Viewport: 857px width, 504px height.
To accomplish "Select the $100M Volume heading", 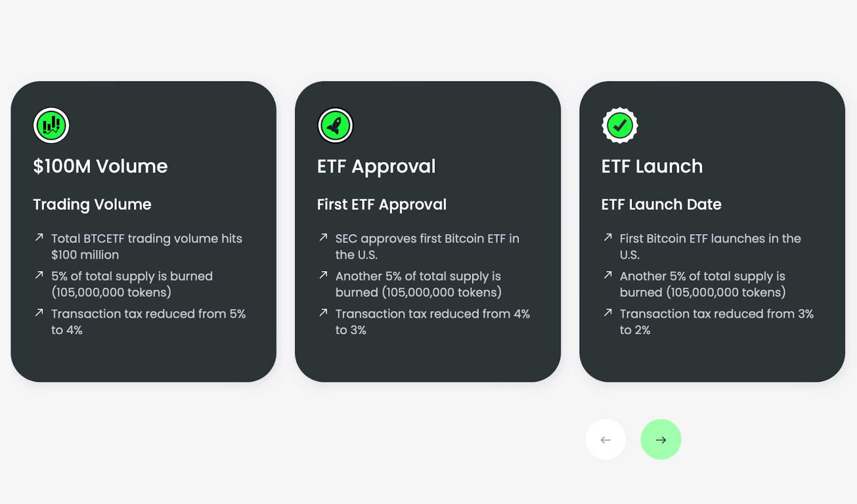I will click(x=100, y=167).
